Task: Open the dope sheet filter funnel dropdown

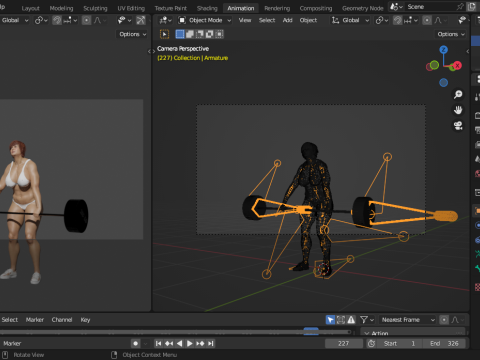Action: (367, 320)
